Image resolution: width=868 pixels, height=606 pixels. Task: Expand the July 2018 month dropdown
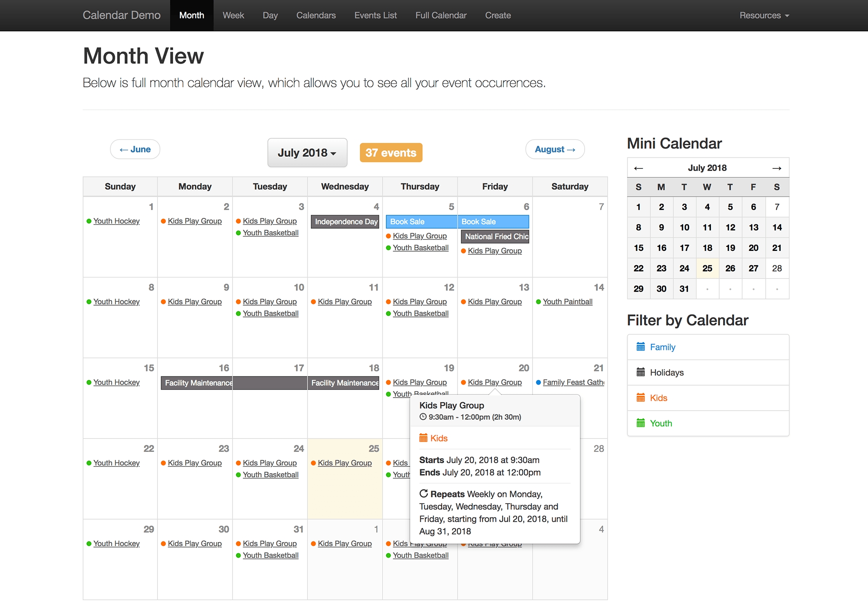[x=307, y=152]
